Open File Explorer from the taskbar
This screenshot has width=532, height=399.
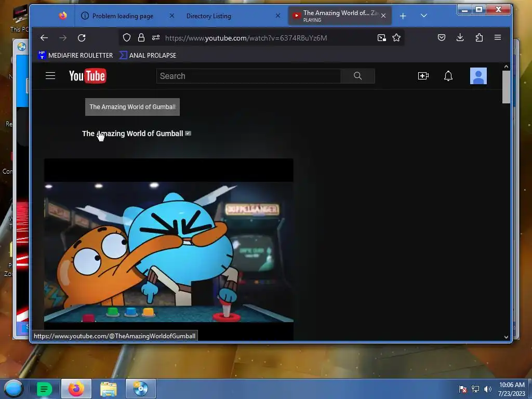click(109, 389)
